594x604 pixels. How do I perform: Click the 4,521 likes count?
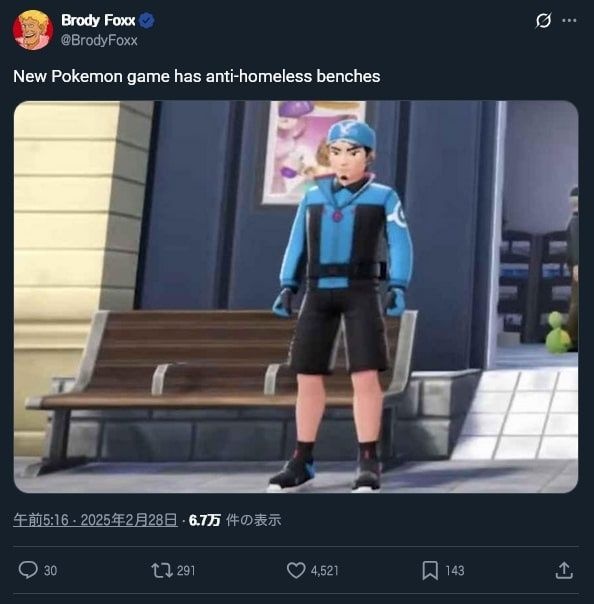click(x=325, y=570)
